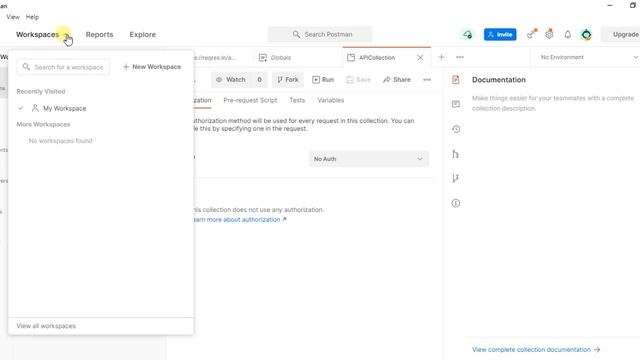Invite teammates with the Invite button
The height and width of the screenshot is (360, 640).
click(500, 35)
